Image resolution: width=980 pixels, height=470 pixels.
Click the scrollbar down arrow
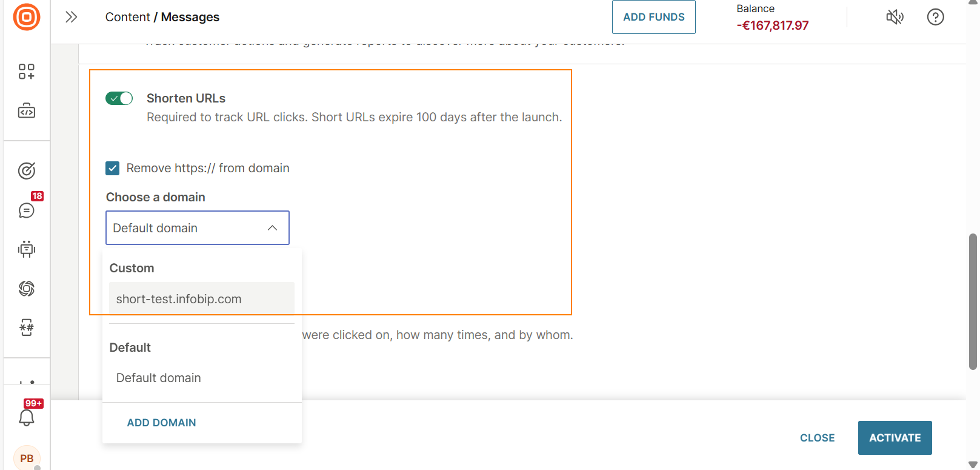(973, 465)
